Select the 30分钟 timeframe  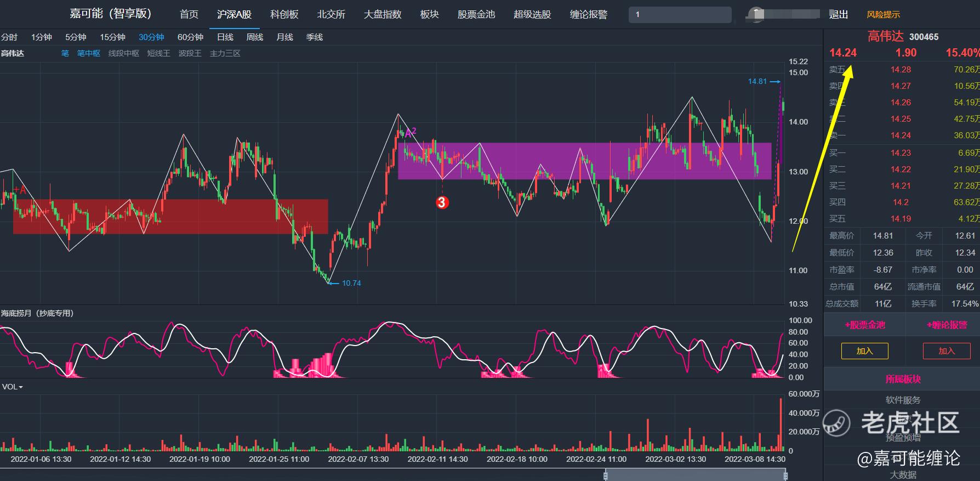(x=151, y=37)
